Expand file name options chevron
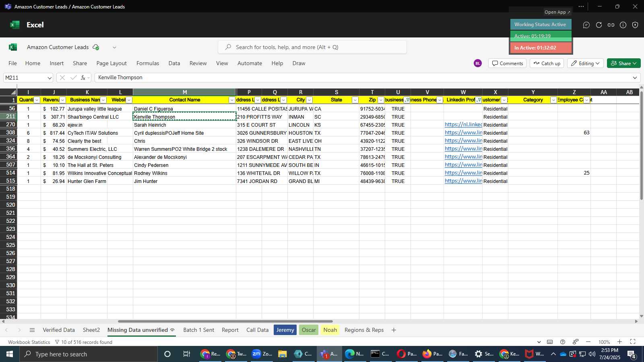 tap(114, 47)
